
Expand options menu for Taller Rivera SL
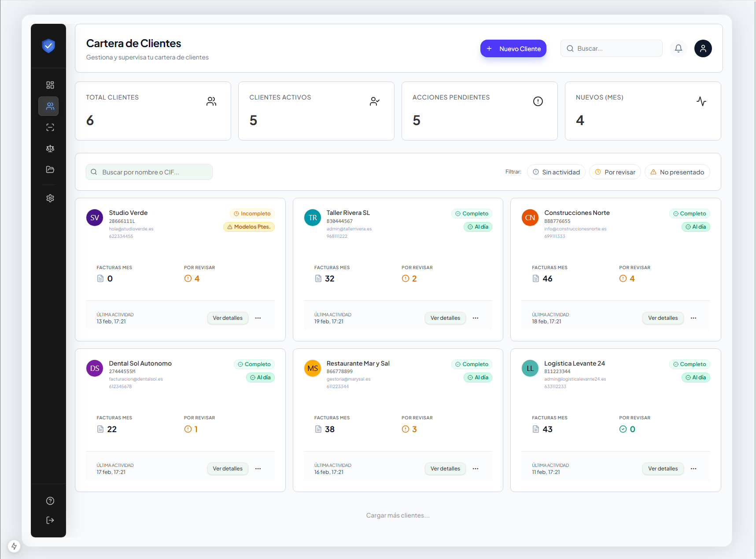(x=476, y=318)
